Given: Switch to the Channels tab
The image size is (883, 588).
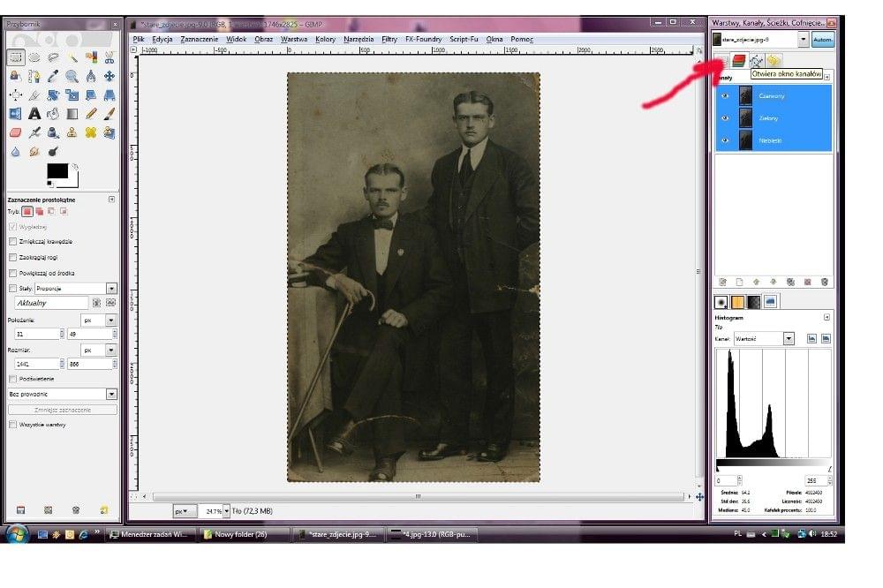Looking at the screenshot, I should 738,60.
